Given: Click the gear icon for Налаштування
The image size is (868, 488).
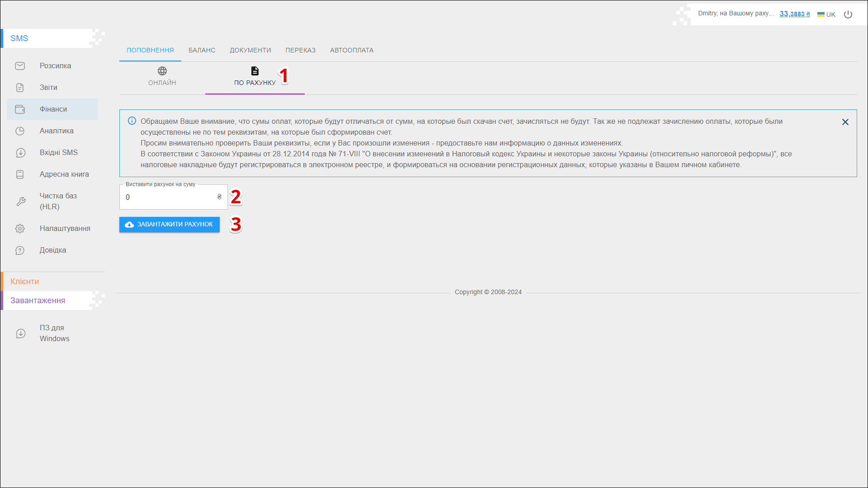Looking at the screenshot, I should coord(20,229).
